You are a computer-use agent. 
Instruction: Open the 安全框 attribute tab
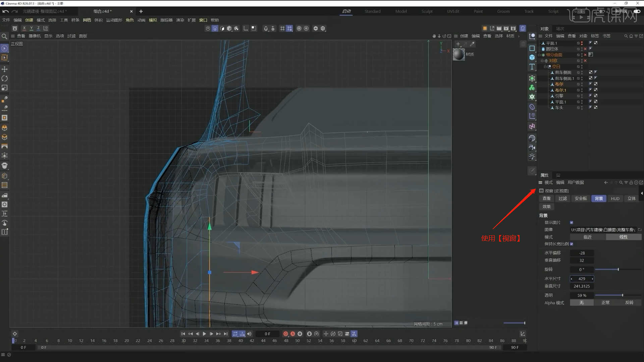(581, 199)
